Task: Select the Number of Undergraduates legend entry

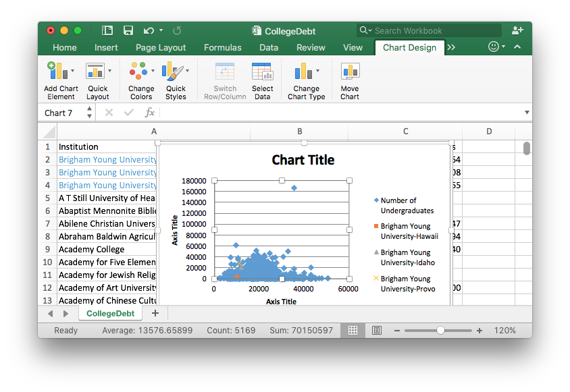Action: pos(404,205)
